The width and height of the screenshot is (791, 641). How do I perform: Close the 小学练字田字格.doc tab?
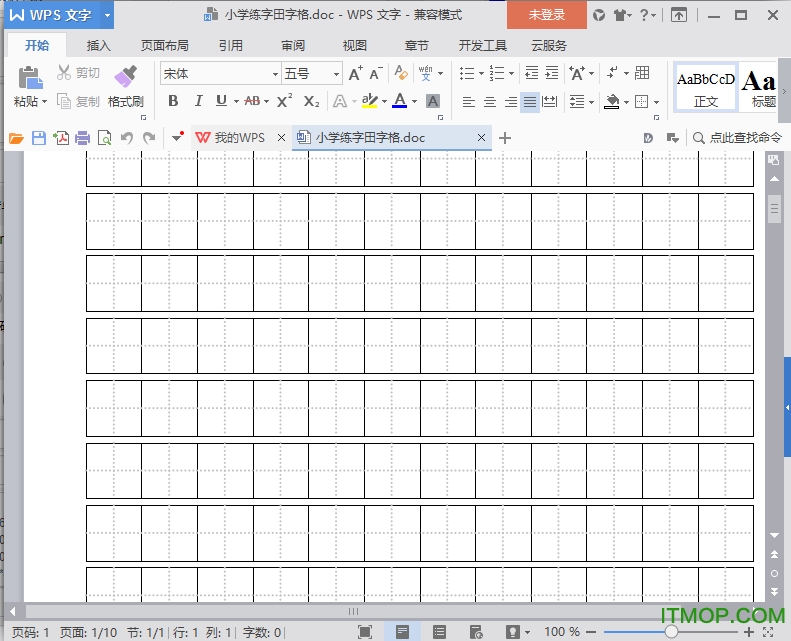pyautogui.click(x=481, y=138)
